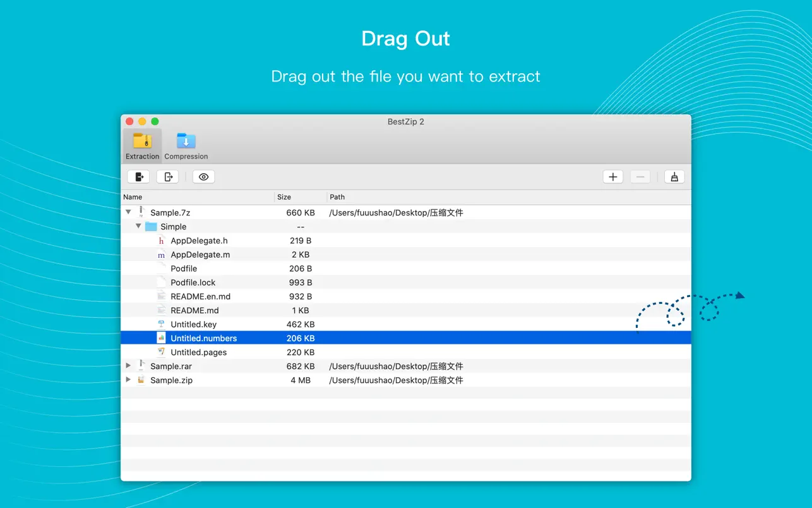Click the plus button to add archive
This screenshot has width=812, height=508.
click(612, 177)
